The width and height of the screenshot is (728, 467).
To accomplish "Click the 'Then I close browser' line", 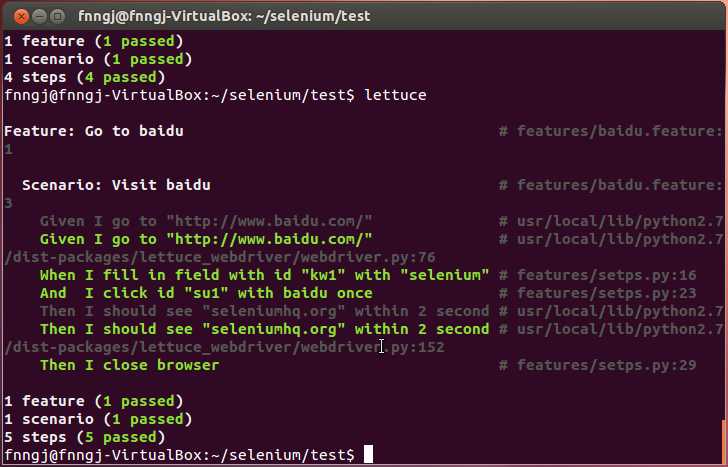I will pos(129,365).
